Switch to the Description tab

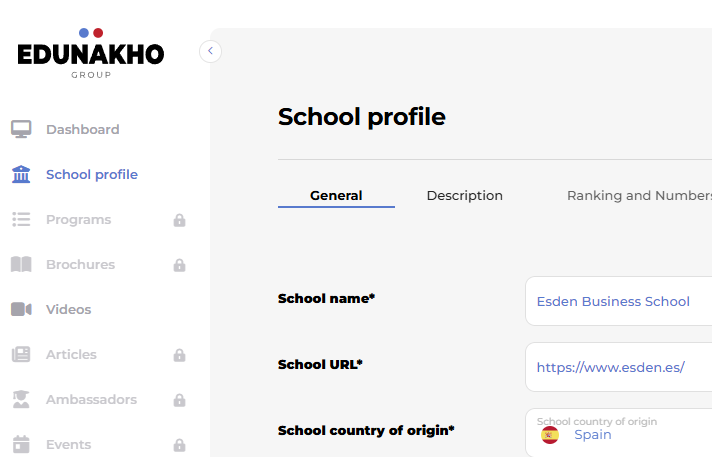point(464,196)
